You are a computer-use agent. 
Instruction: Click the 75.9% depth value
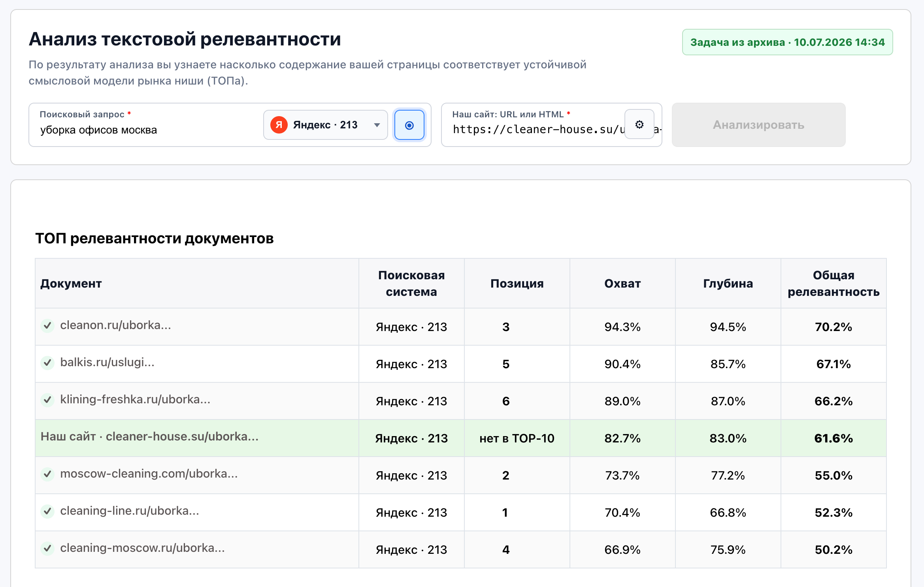pos(728,550)
